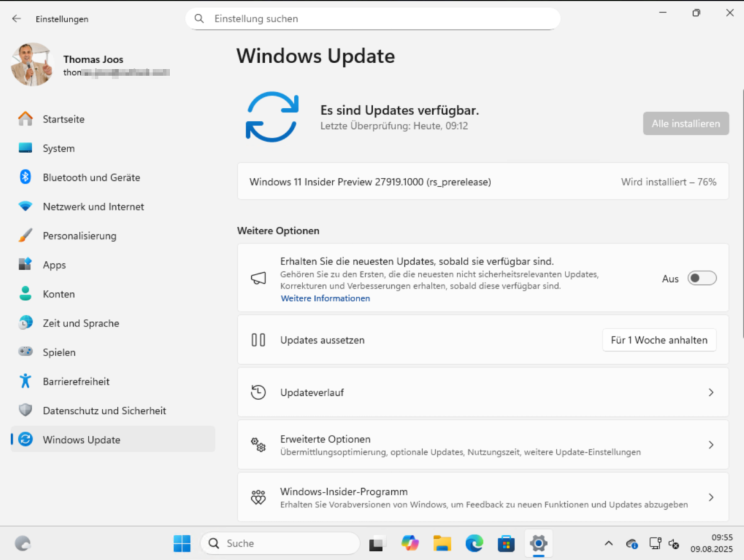The height and width of the screenshot is (560, 744).
Task: Click the muted volume icon in system tray
Action: 674,544
